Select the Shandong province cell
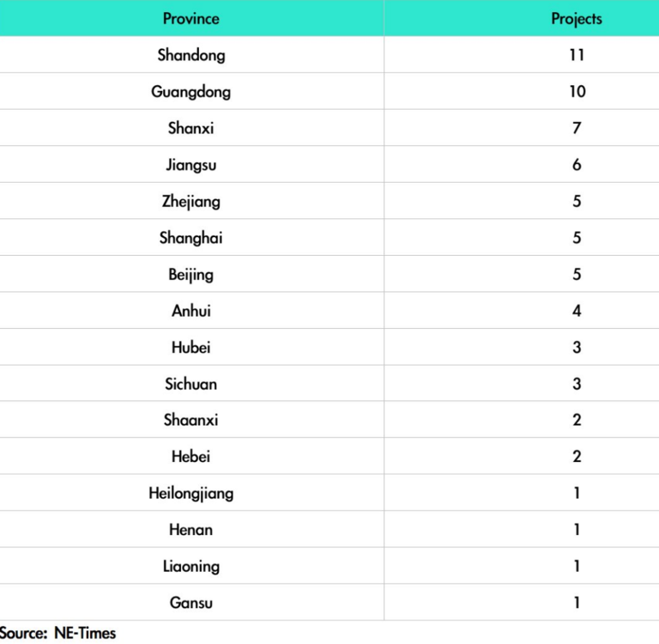This screenshot has height=644, width=659. (x=191, y=55)
